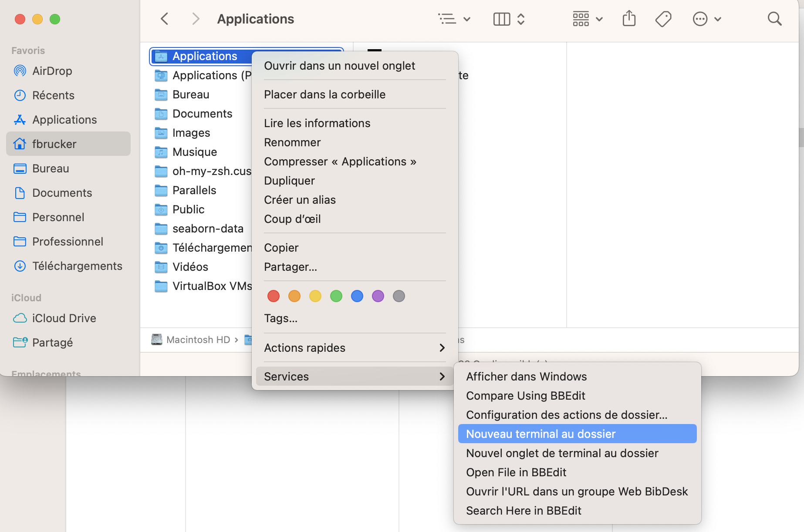Click Macintosh HD in the path bar
The height and width of the screenshot is (532, 804).
[198, 340]
